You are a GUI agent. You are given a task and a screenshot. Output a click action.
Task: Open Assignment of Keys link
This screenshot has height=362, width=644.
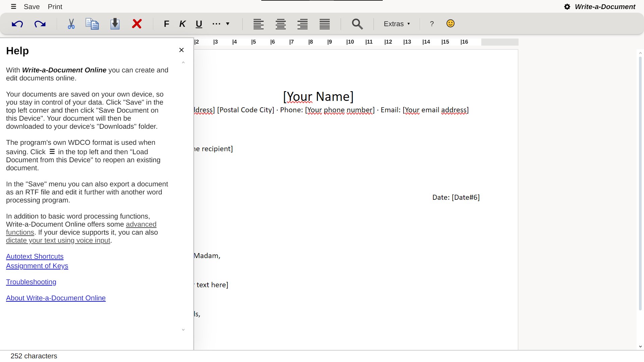37,266
